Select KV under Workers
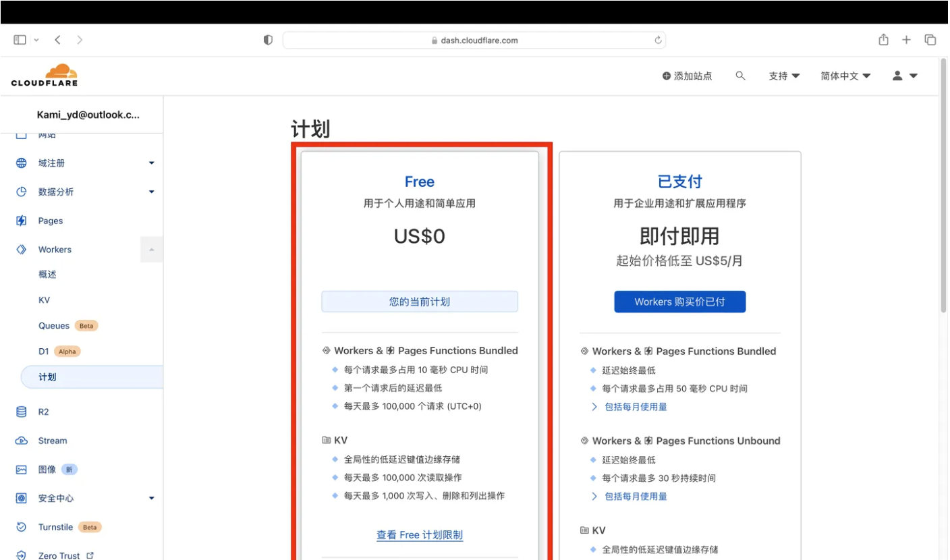 coord(44,300)
